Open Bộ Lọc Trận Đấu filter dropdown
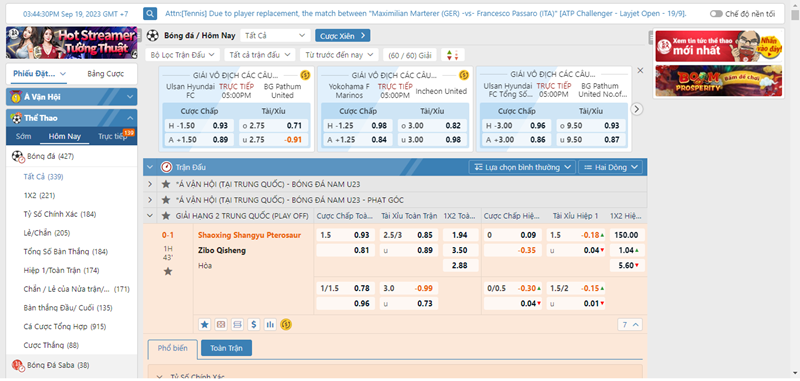Viewport: 800px width, 381px height. [183, 55]
